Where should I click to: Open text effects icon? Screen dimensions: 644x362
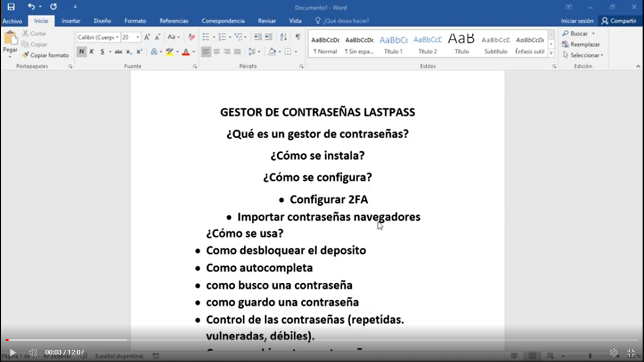[154, 52]
